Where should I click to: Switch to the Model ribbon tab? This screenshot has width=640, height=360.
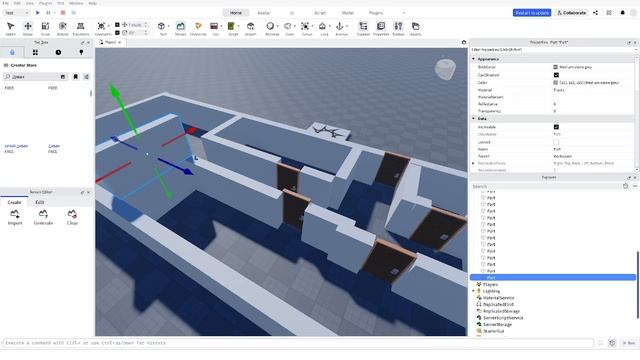coord(348,13)
